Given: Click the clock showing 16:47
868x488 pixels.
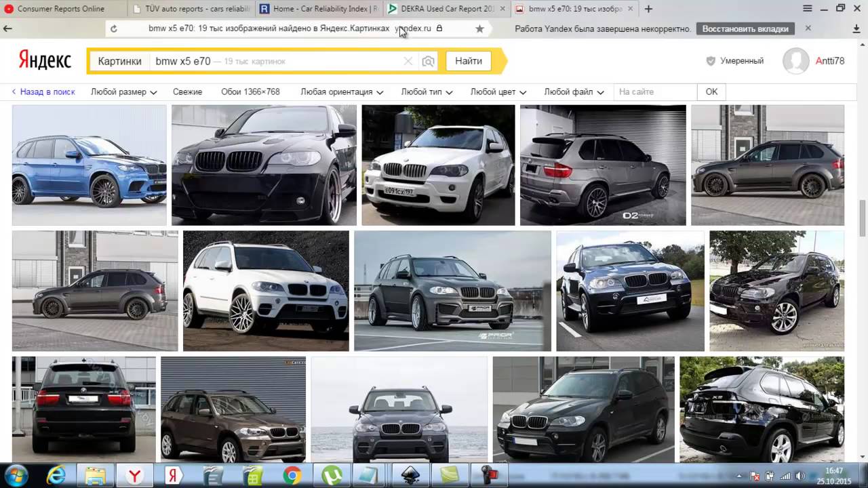Looking at the screenshot, I should click(834, 470).
